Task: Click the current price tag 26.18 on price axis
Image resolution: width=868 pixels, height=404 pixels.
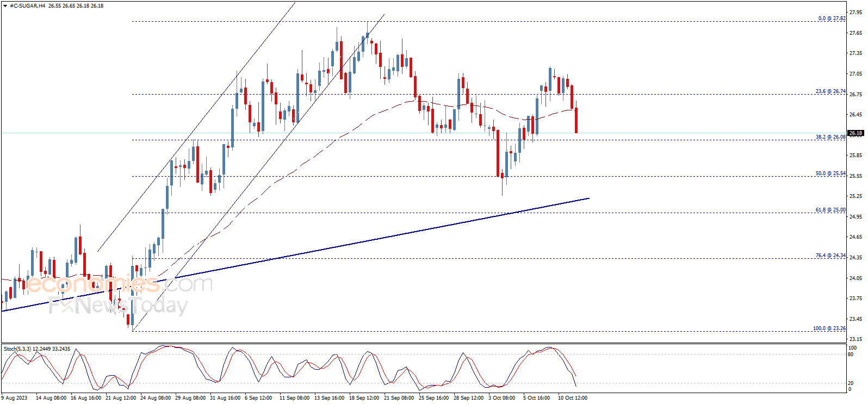Action: [855, 133]
